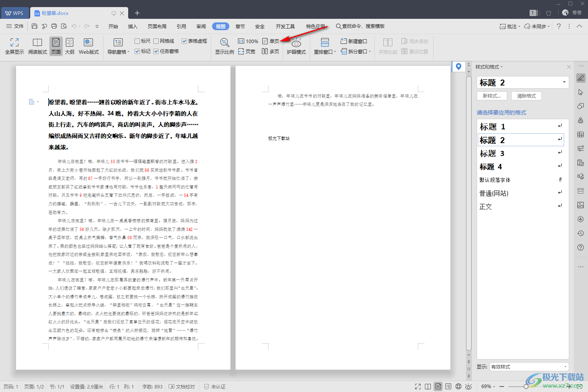
Task: Choose page width (页宽) zoom
Action: (247, 51)
